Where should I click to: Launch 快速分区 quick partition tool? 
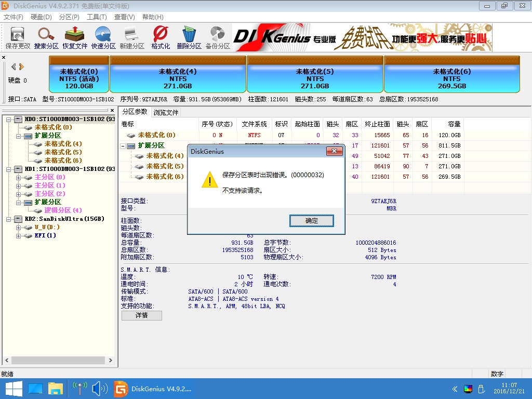point(103,37)
